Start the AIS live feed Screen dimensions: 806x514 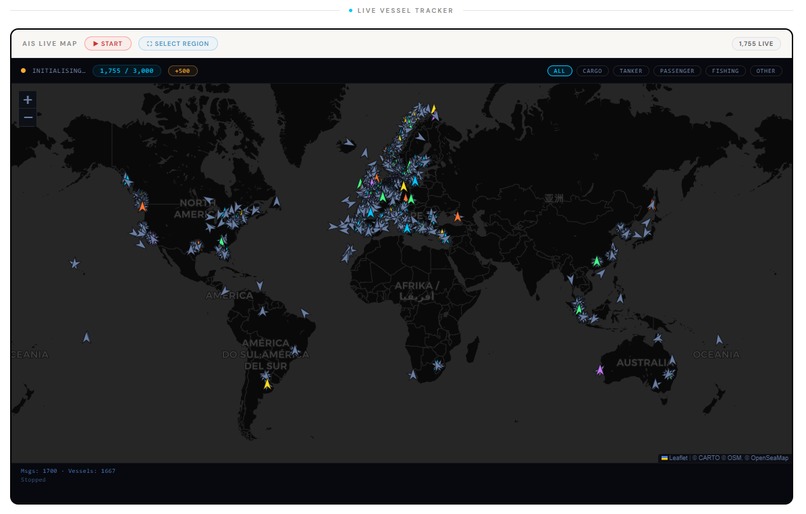pyautogui.click(x=108, y=44)
